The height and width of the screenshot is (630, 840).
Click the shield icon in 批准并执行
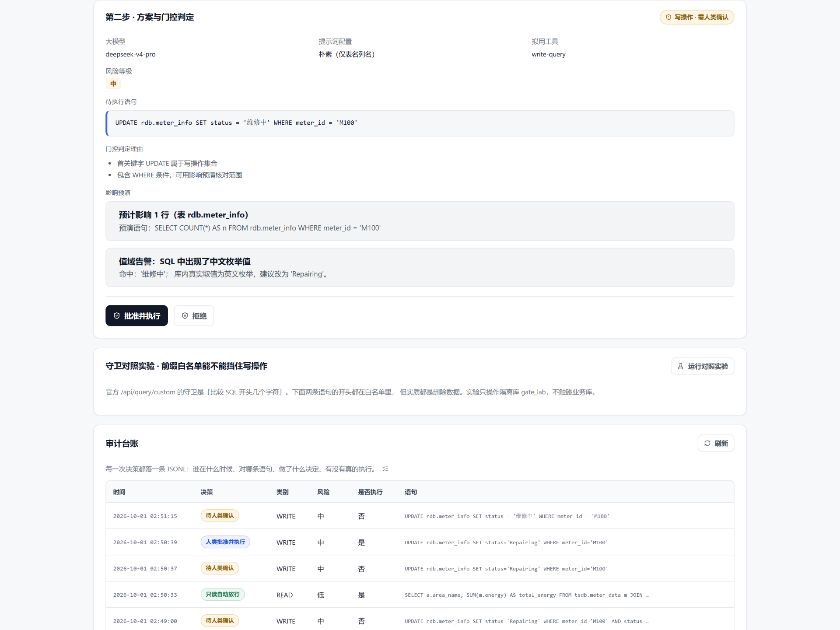point(117,316)
